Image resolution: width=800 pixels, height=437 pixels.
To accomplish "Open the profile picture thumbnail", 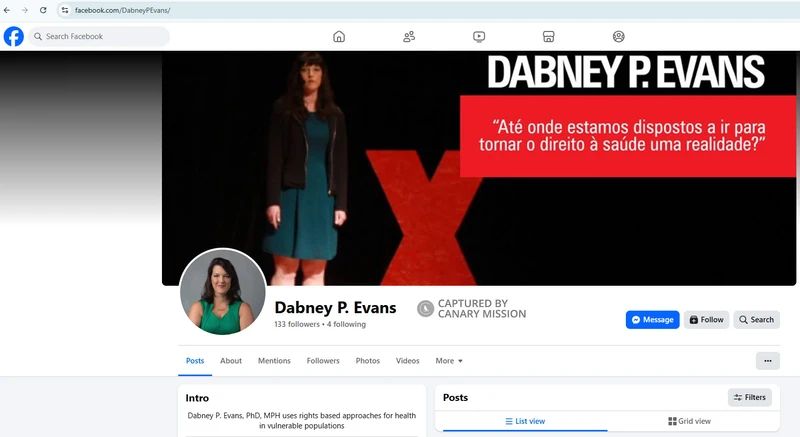I will coord(222,292).
